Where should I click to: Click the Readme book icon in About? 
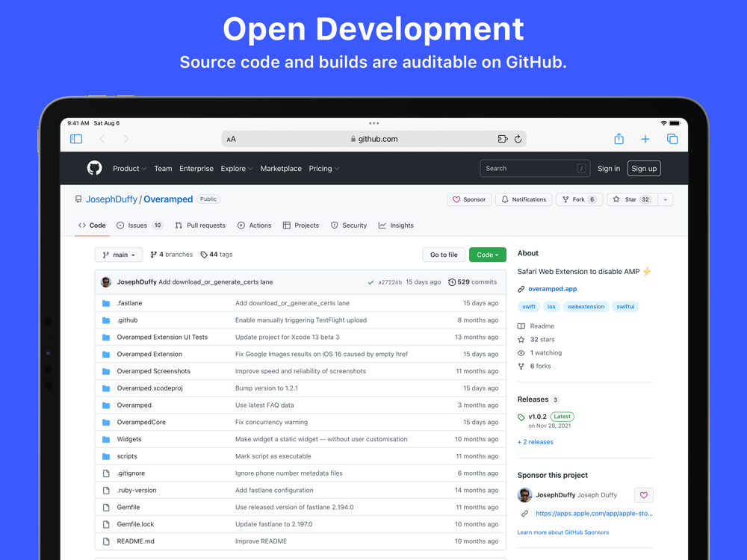(521, 326)
